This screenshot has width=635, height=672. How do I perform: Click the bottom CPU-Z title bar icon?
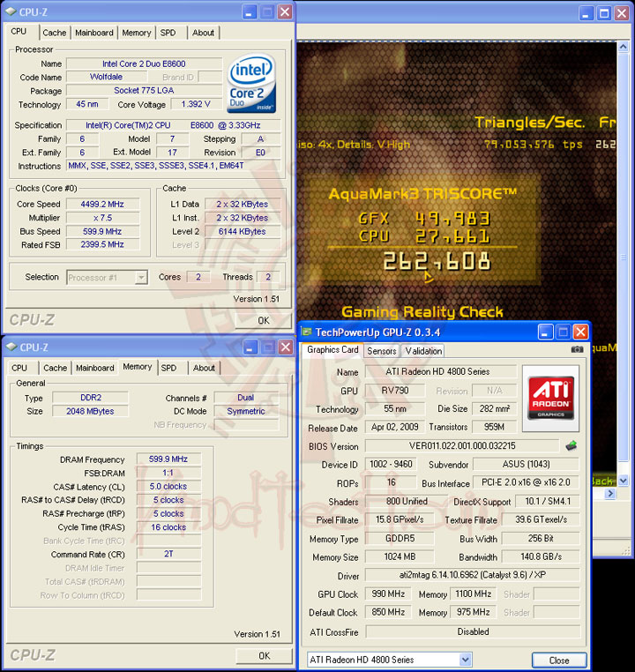12,347
